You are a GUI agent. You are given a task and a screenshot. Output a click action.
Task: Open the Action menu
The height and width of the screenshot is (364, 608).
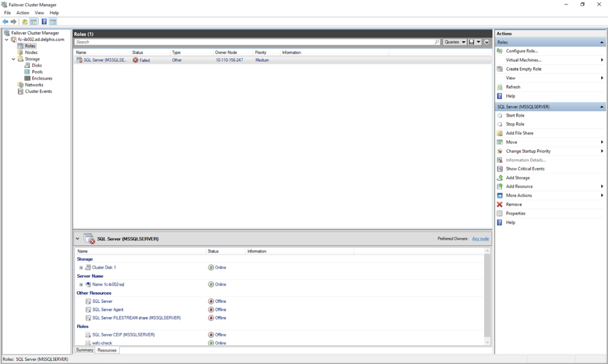22,12
